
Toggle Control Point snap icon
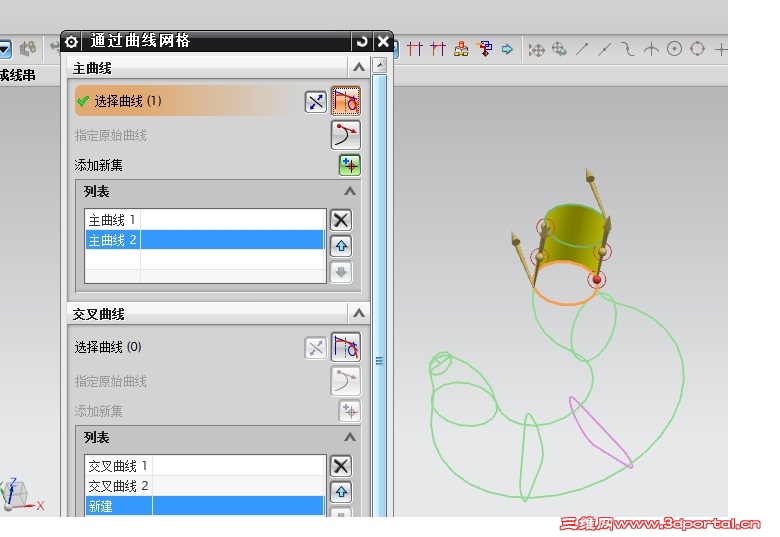[x=628, y=49]
